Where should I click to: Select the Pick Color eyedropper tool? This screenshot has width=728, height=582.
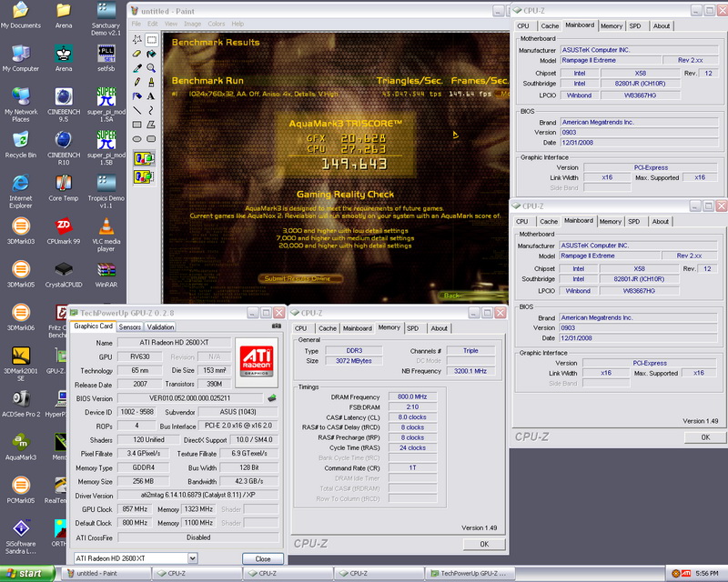point(137,68)
